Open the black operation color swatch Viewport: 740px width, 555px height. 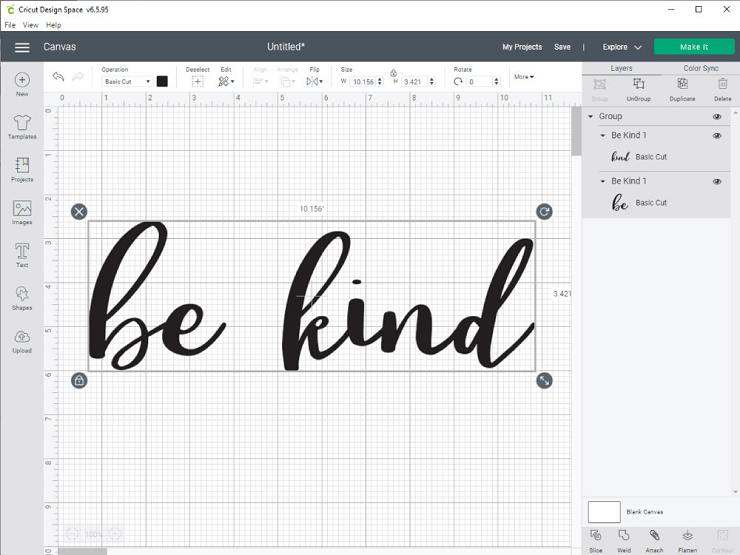point(162,81)
